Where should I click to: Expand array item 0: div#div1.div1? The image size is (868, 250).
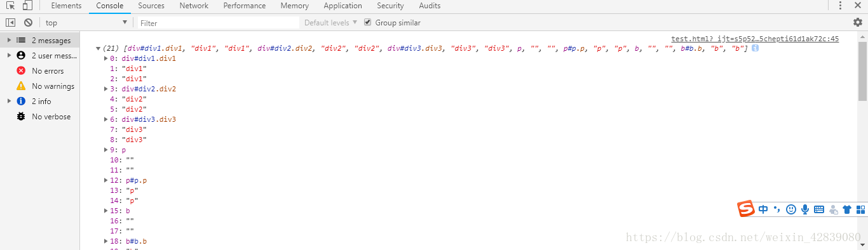pos(106,58)
